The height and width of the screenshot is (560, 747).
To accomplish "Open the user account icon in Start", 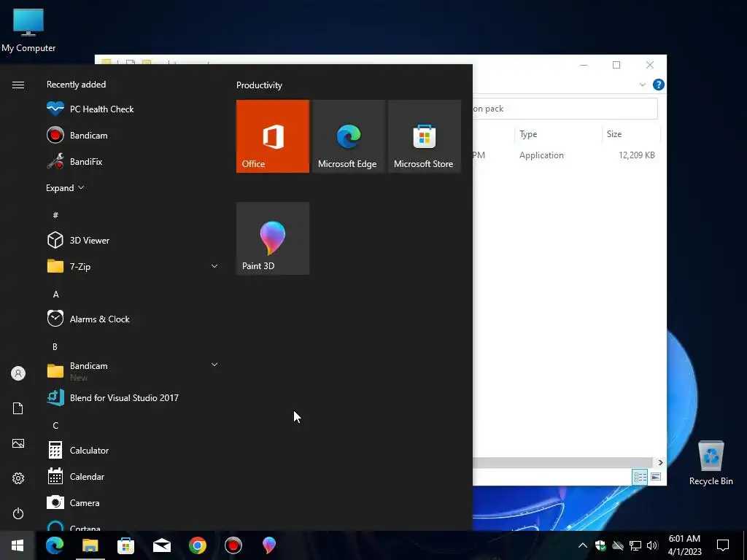I will [18, 373].
